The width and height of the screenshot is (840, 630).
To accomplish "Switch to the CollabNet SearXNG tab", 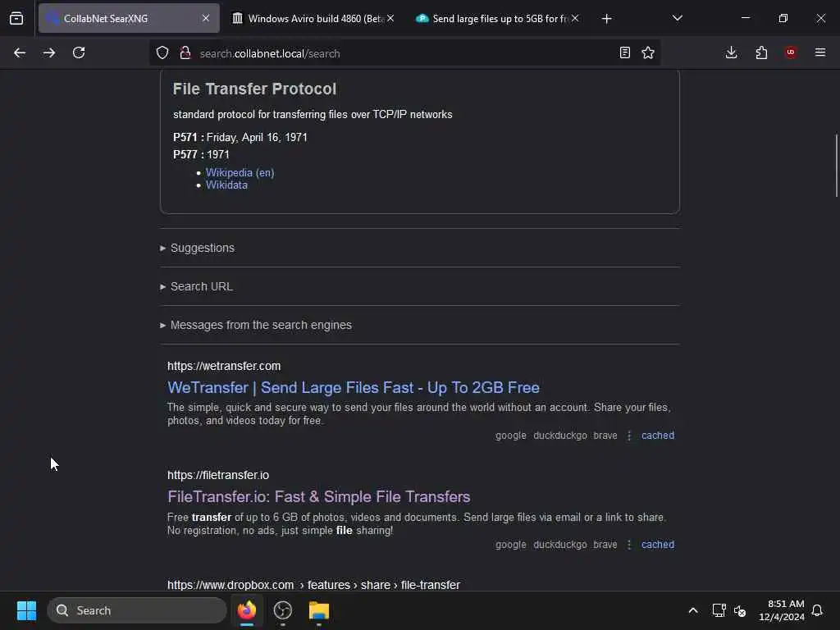I will [x=129, y=18].
